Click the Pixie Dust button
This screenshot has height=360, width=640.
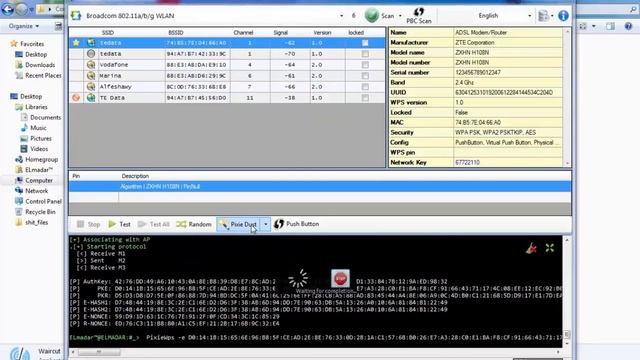(238, 224)
